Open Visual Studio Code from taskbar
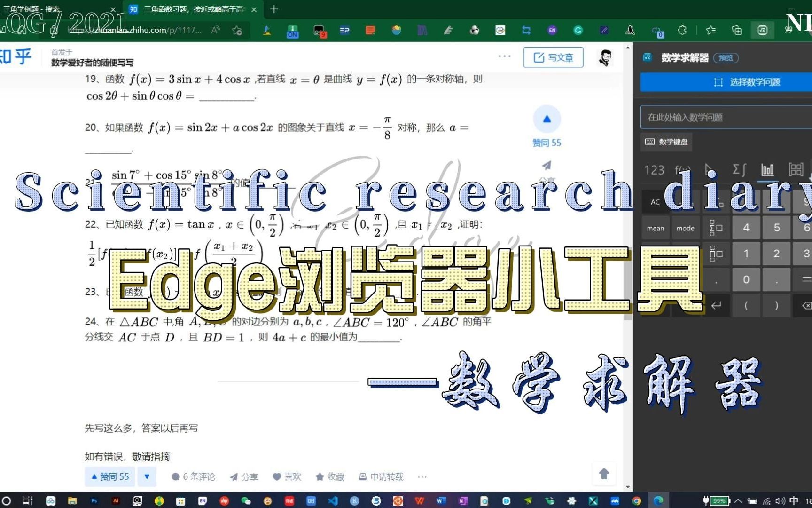The width and height of the screenshot is (812, 508). pyautogui.click(x=333, y=501)
